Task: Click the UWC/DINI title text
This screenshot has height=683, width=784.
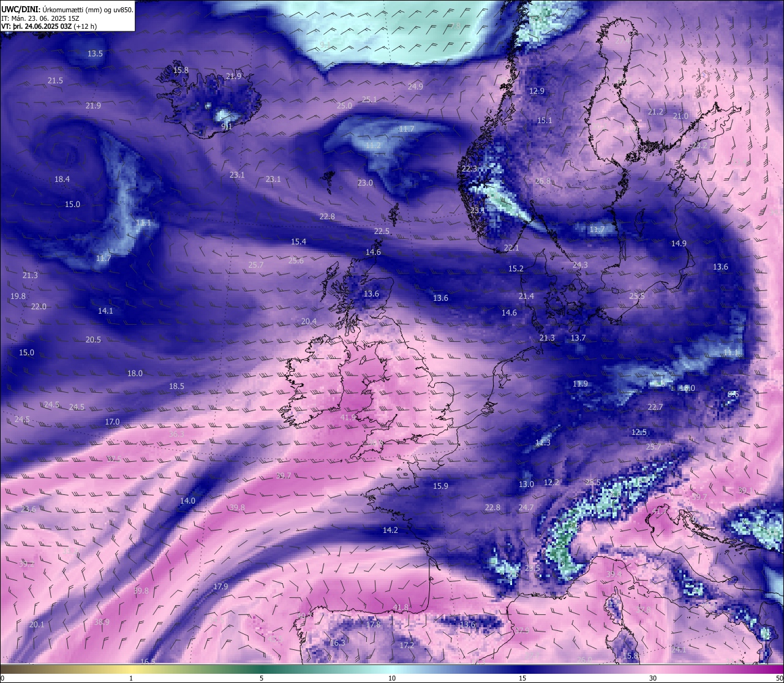Action: pyautogui.click(x=20, y=9)
